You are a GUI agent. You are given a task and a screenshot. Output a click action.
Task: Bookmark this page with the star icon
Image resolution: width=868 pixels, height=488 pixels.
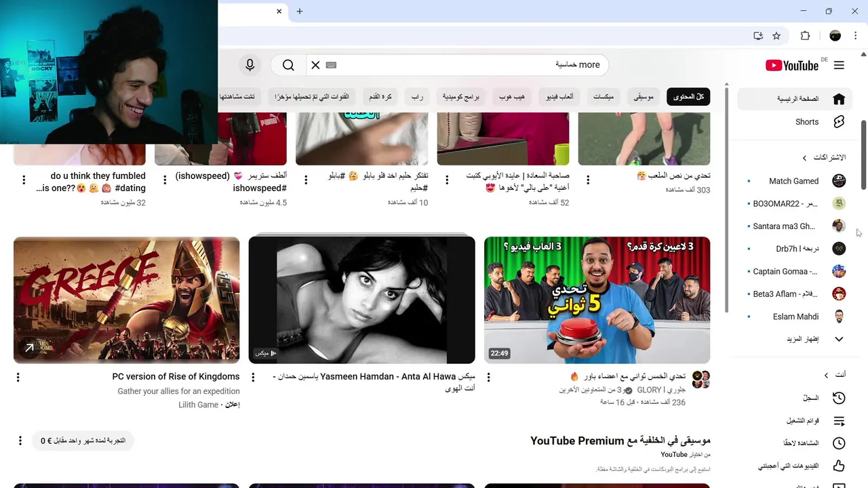(776, 36)
